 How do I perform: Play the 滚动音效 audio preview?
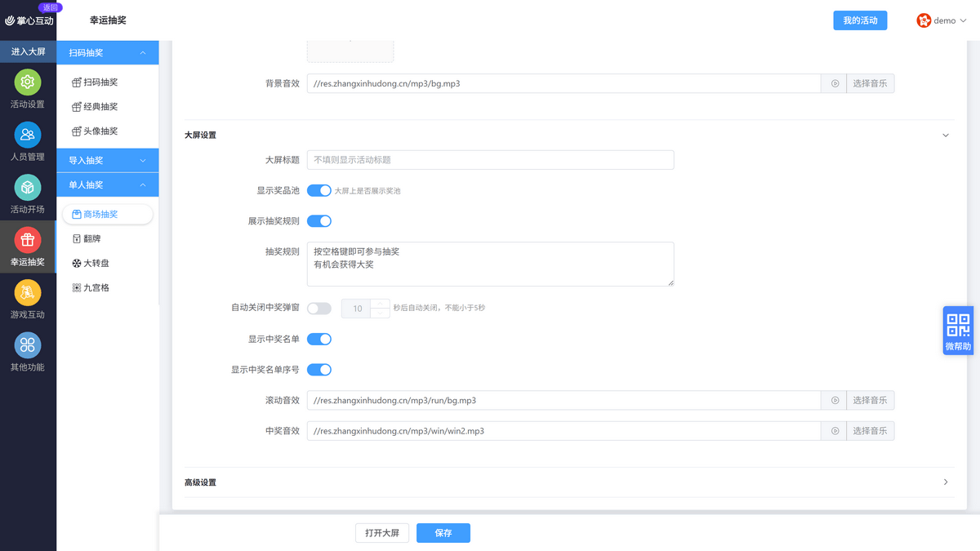pos(835,400)
